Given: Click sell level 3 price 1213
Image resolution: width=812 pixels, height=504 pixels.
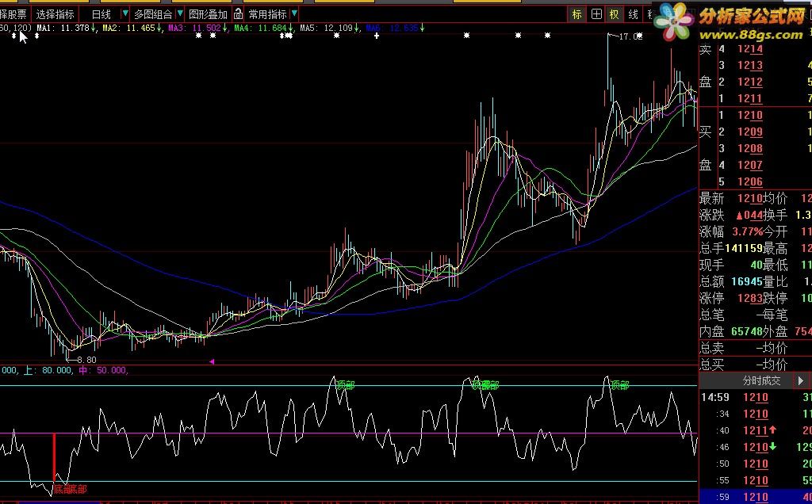Looking at the screenshot, I should pos(750,66).
